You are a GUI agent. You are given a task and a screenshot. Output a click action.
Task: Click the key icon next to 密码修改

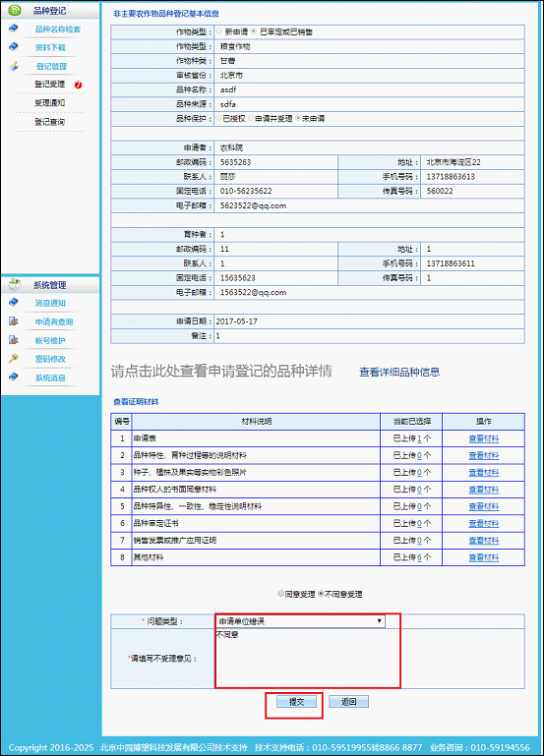[14, 358]
